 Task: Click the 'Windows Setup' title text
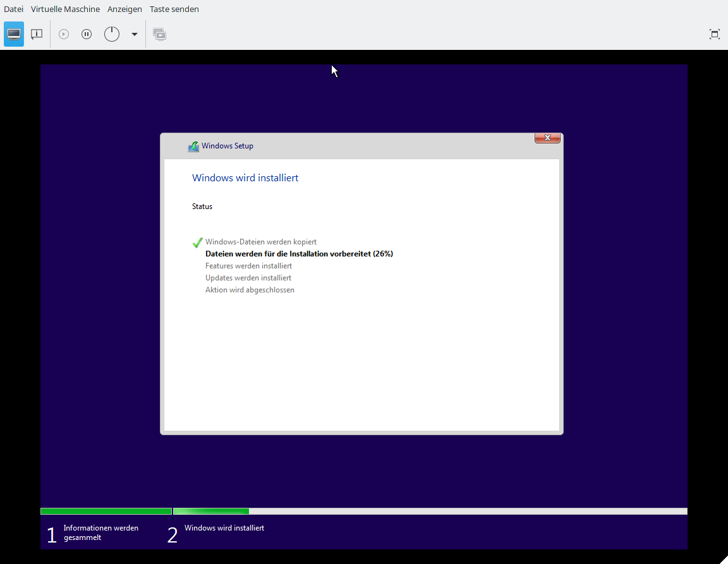(227, 146)
